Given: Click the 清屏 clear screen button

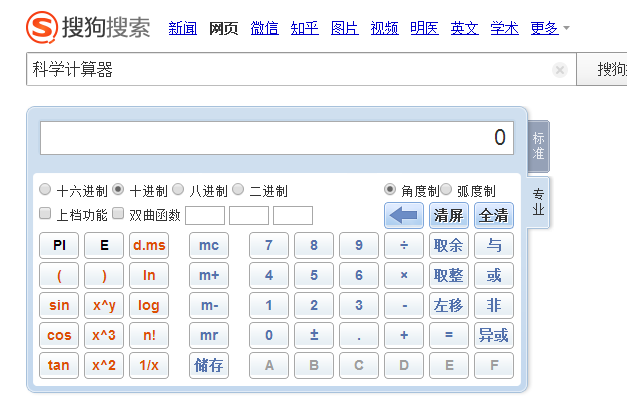Looking at the screenshot, I should point(449,216).
